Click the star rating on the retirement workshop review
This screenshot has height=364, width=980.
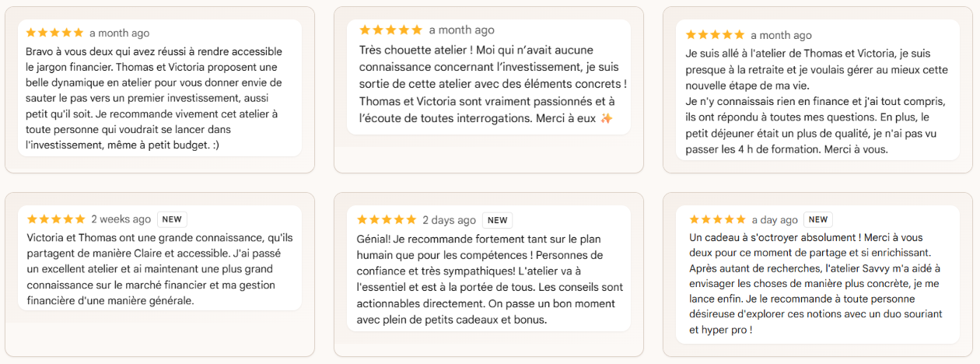(716, 35)
